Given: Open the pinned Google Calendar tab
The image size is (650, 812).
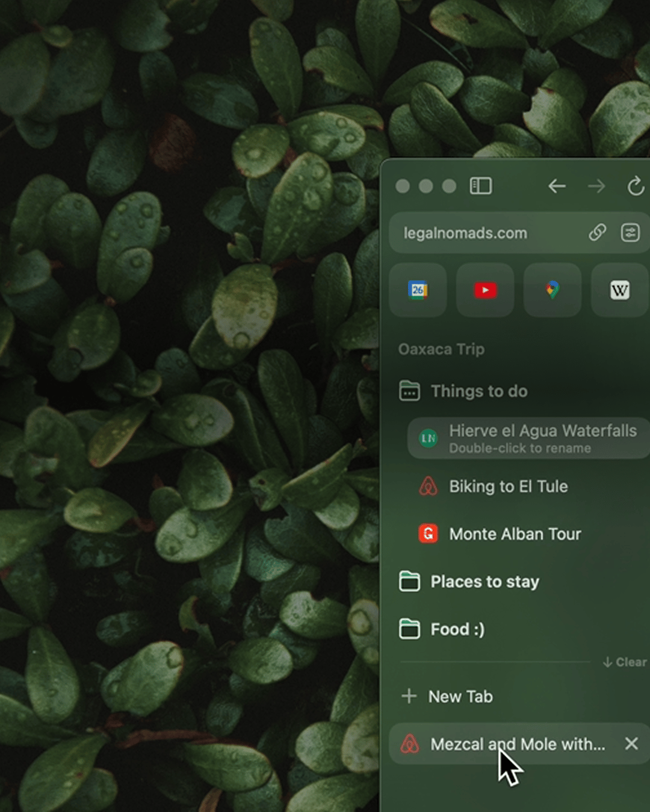Looking at the screenshot, I should pyautogui.click(x=418, y=290).
